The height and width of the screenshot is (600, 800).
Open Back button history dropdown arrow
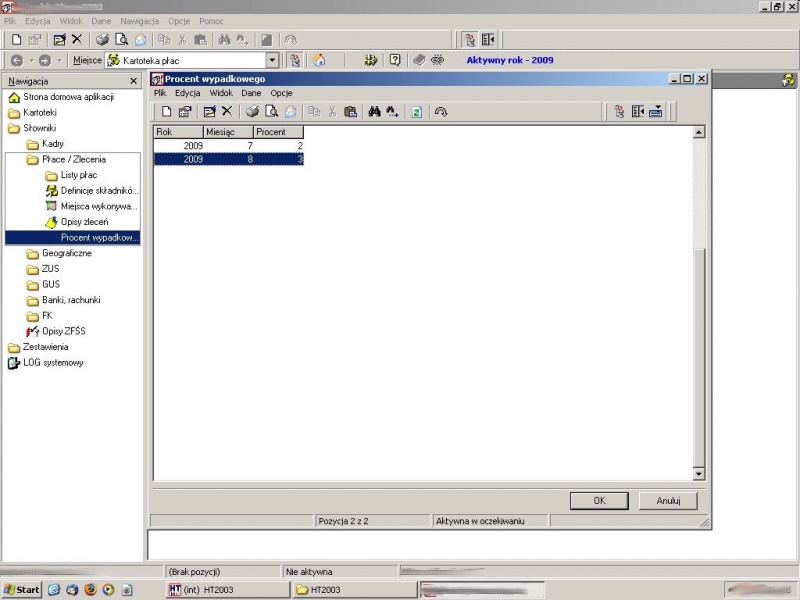coord(31,60)
